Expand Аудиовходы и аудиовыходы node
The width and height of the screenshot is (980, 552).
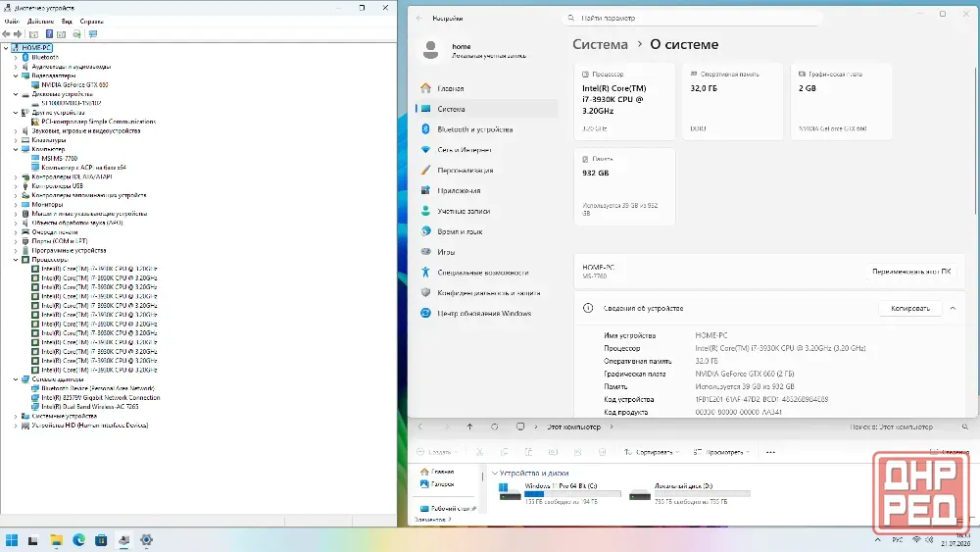pyautogui.click(x=16, y=67)
